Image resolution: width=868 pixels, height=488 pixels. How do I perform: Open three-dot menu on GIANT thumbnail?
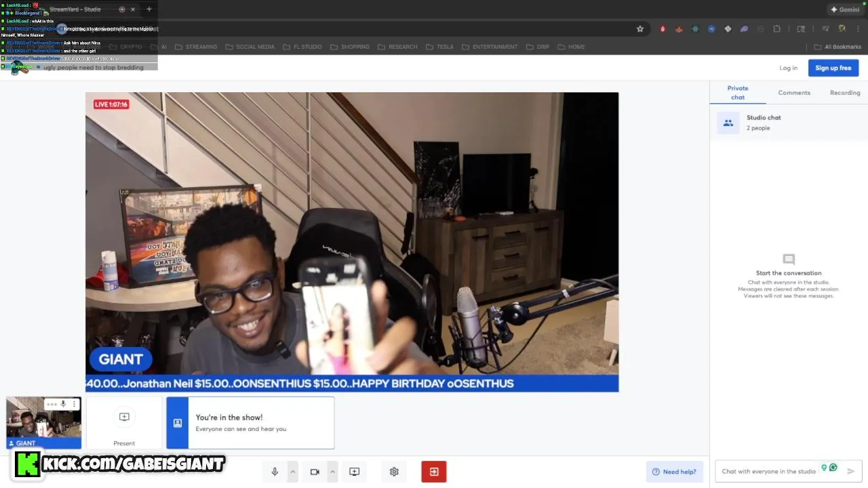[x=75, y=404]
